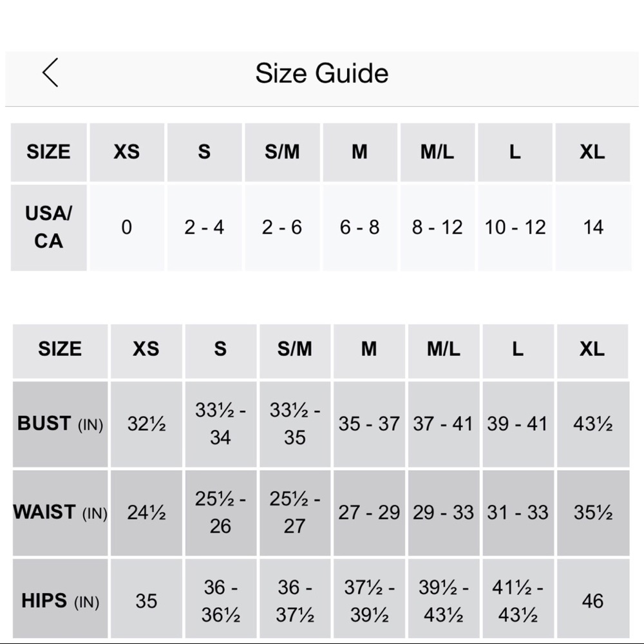This screenshot has height=644, width=644.
Task: Tap the 8 - 12 US size cell
Action: click(437, 227)
